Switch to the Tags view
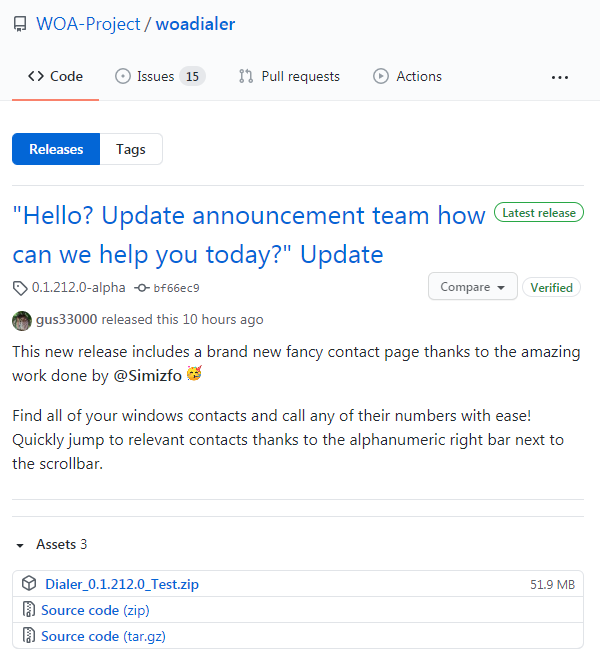Viewport: 600px width, 655px height. click(x=131, y=149)
